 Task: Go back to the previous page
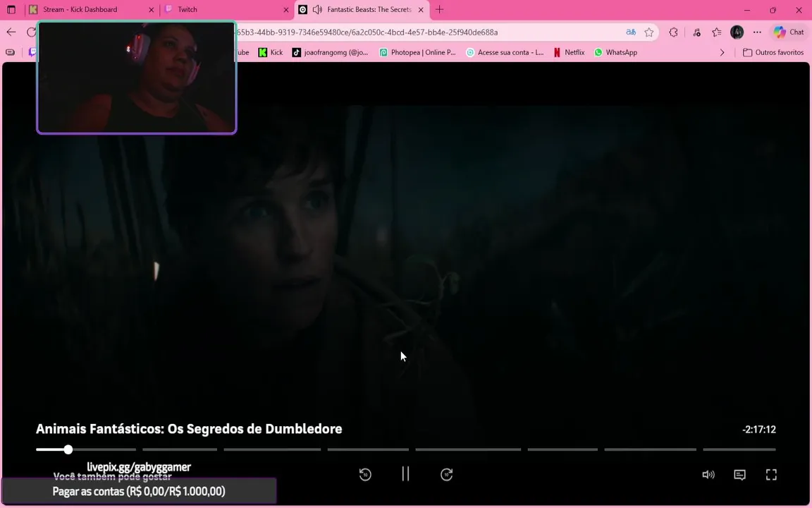[x=11, y=32]
